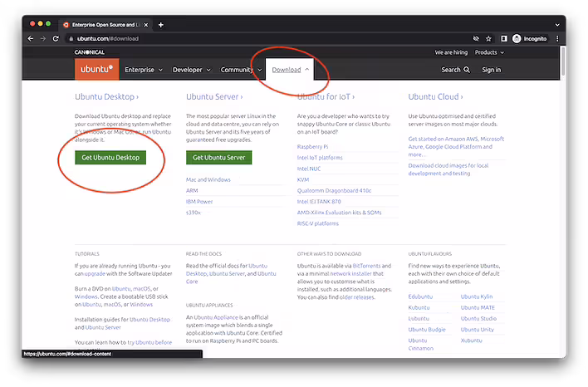Click the Ubuntu logo home button
The width and height of the screenshot is (588, 387).
pos(96,70)
